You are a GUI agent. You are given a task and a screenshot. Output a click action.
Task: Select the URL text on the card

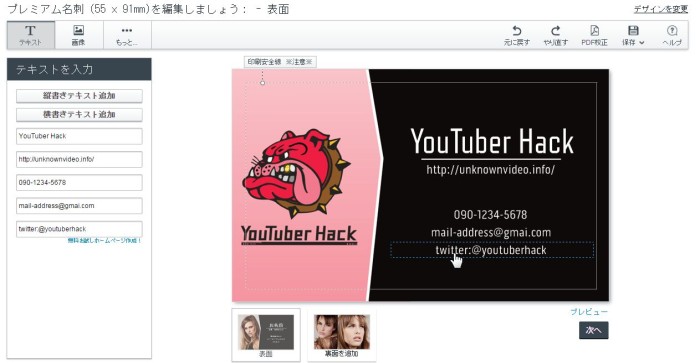[490, 170]
